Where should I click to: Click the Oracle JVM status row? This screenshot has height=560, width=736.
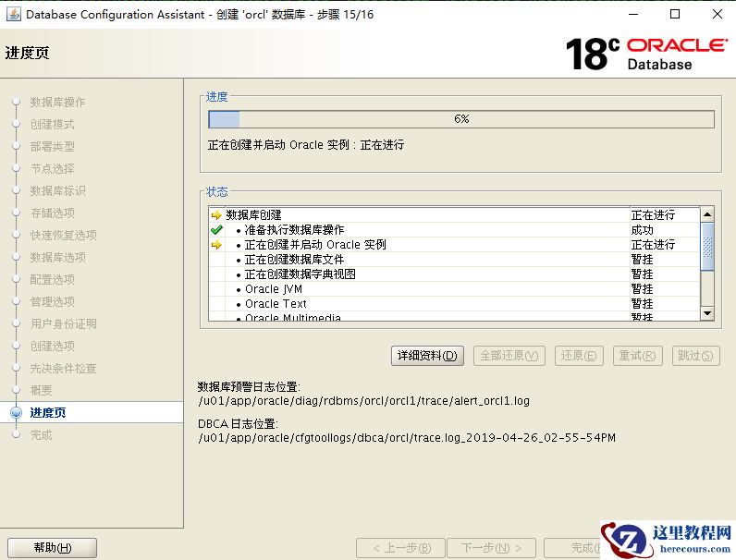coord(454,289)
